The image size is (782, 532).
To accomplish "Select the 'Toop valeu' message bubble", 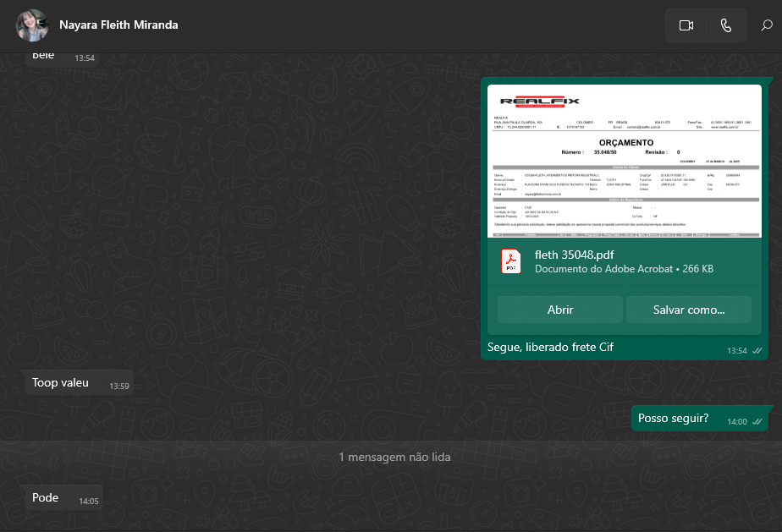I will (x=60, y=383).
